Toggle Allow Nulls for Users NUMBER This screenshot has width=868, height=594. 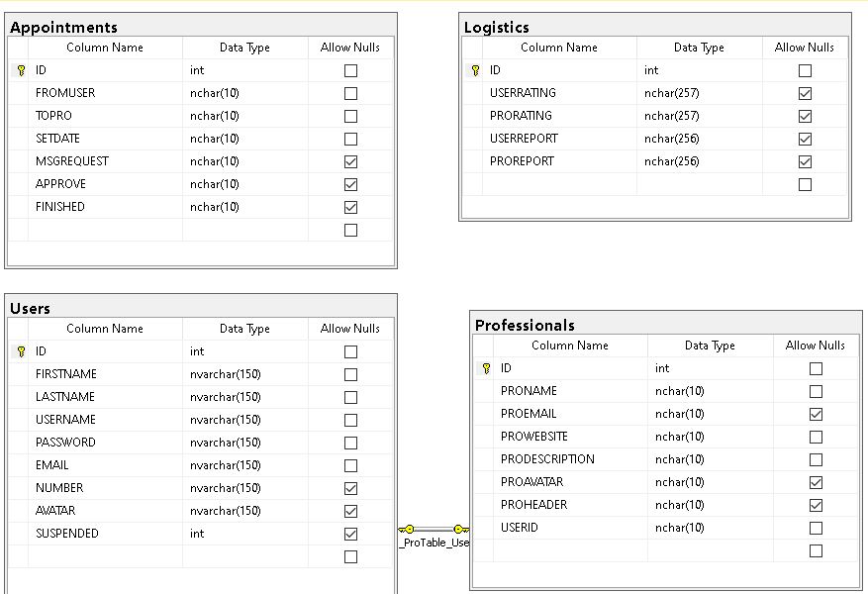click(x=350, y=488)
